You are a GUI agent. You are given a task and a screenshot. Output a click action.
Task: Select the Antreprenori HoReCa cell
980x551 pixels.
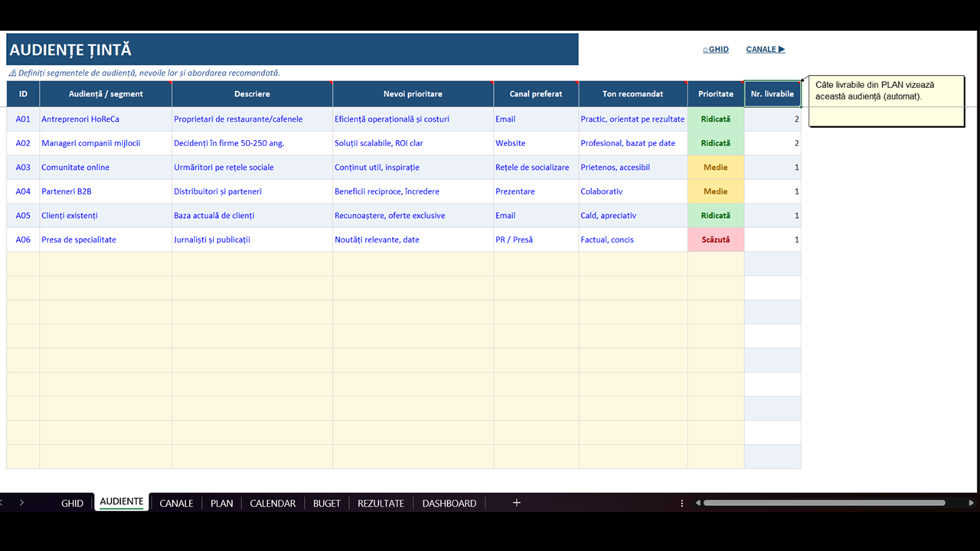[106, 119]
